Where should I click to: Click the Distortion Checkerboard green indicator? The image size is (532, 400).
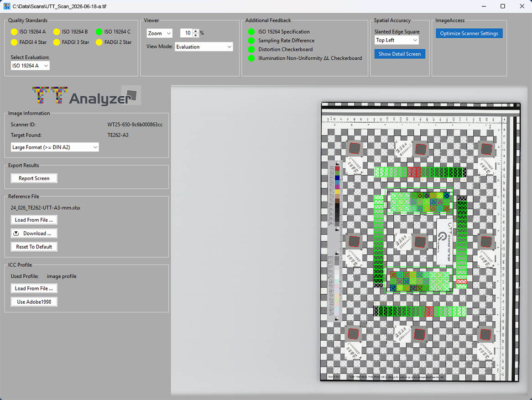[x=251, y=49]
